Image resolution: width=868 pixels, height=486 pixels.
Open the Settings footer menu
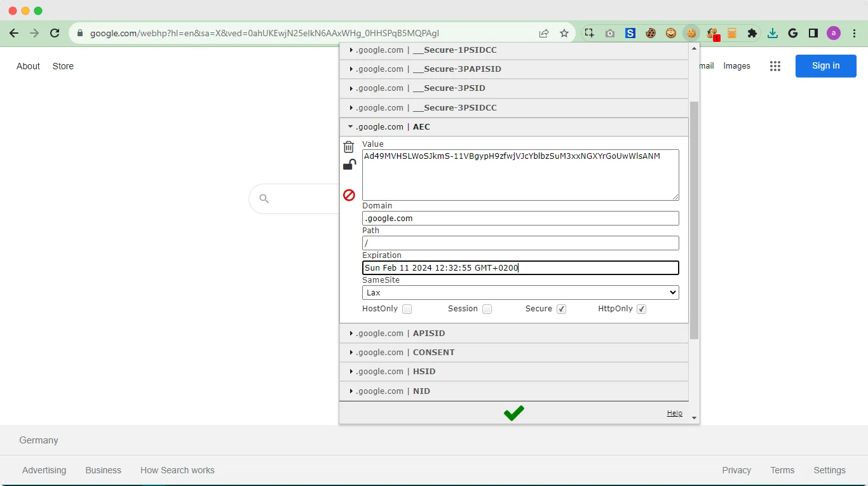pos(829,471)
